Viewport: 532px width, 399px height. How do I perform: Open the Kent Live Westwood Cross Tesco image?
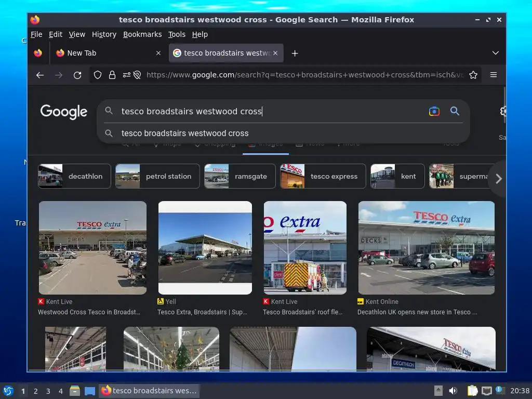coord(92,248)
